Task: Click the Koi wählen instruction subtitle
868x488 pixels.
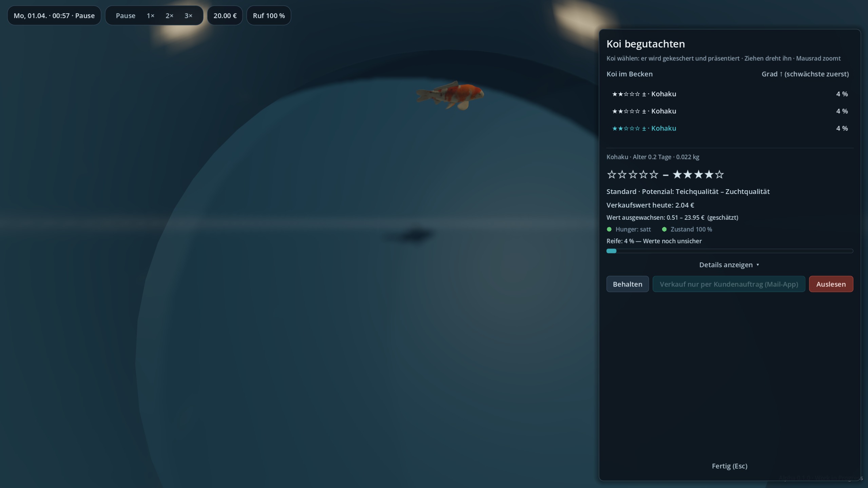Action: (723, 58)
